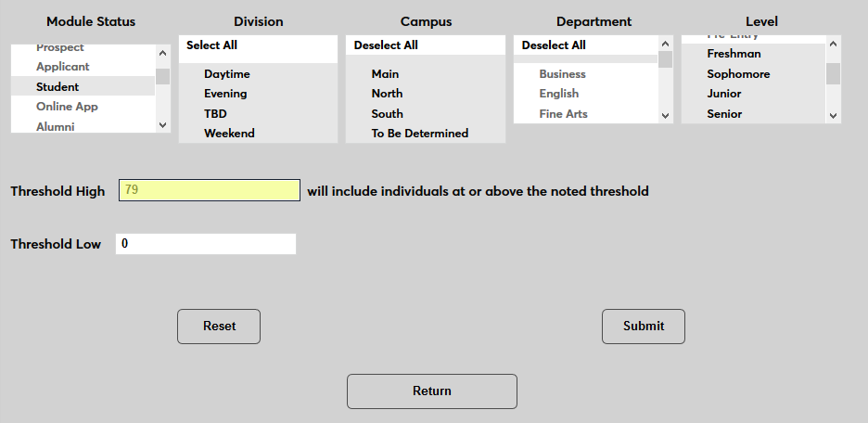Click the Threshold Low input field

206,244
